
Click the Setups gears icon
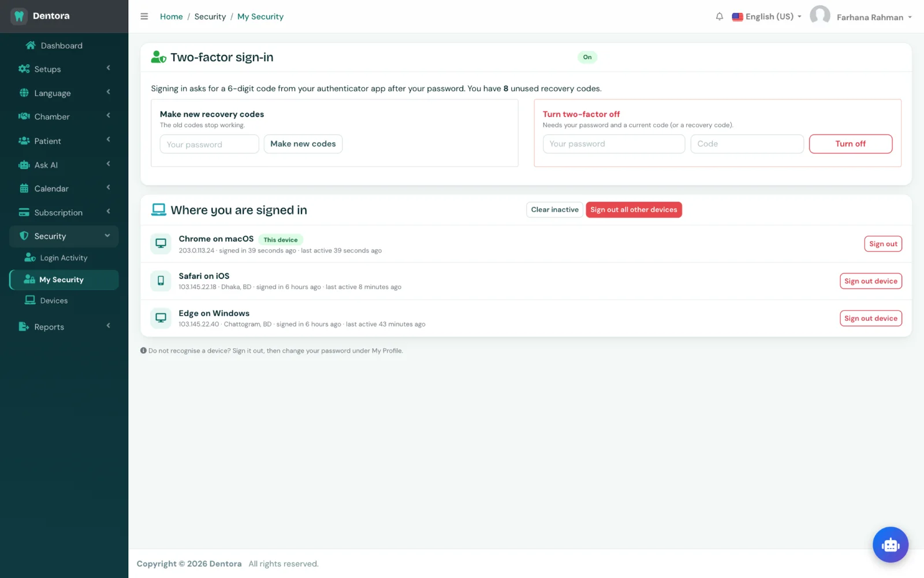point(24,69)
